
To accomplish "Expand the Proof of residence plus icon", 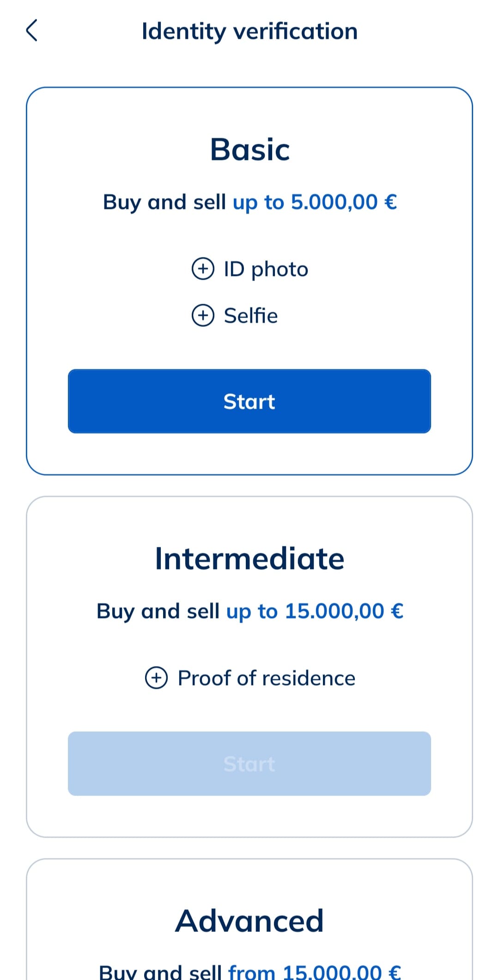I will [157, 678].
